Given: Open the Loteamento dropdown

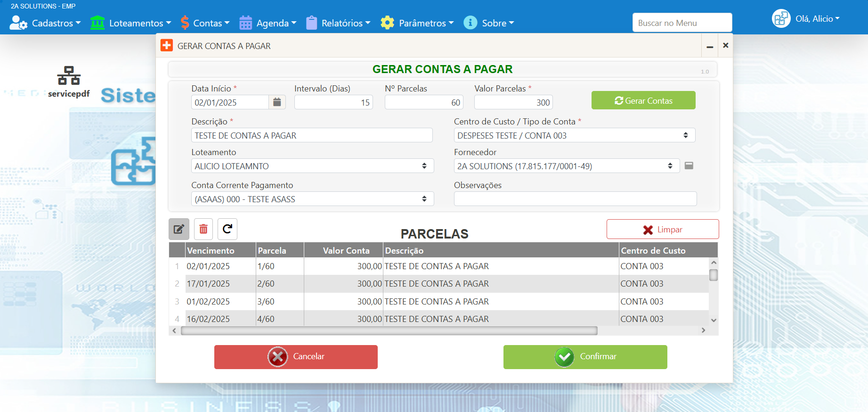Looking at the screenshot, I should coord(312,166).
